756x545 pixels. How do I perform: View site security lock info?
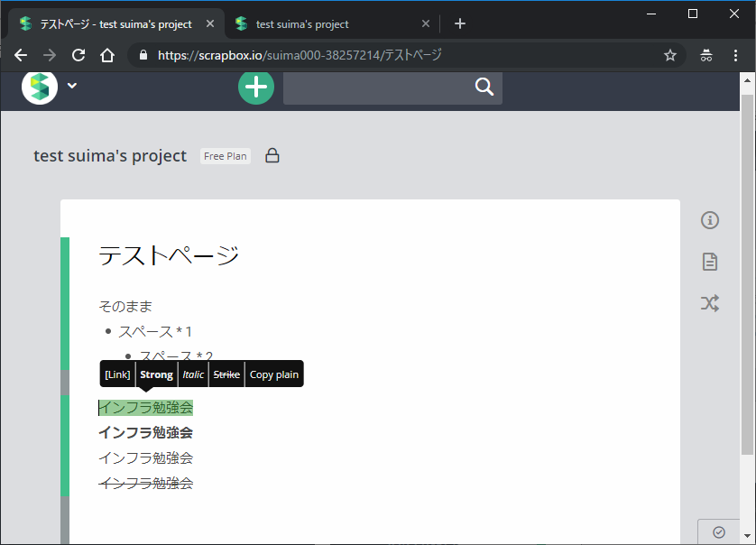tap(143, 55)
